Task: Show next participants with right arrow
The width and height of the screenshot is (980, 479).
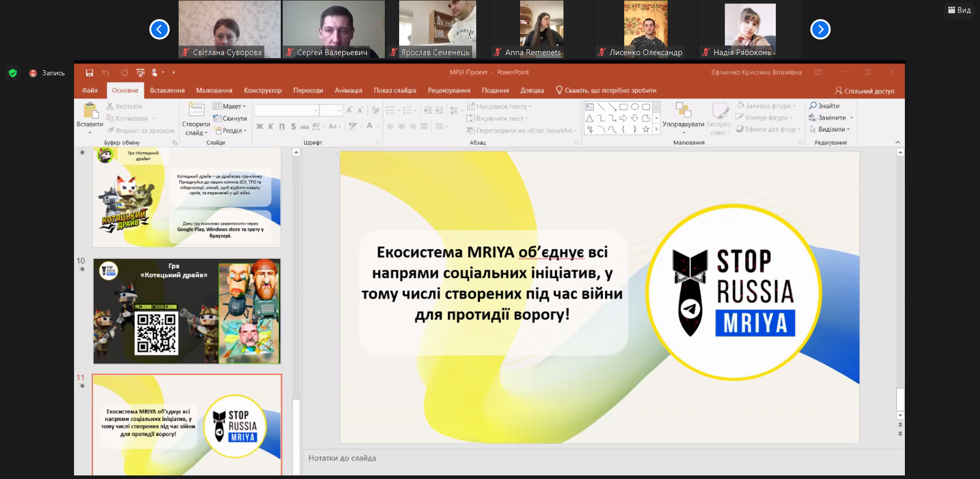Action: point(820,30)
